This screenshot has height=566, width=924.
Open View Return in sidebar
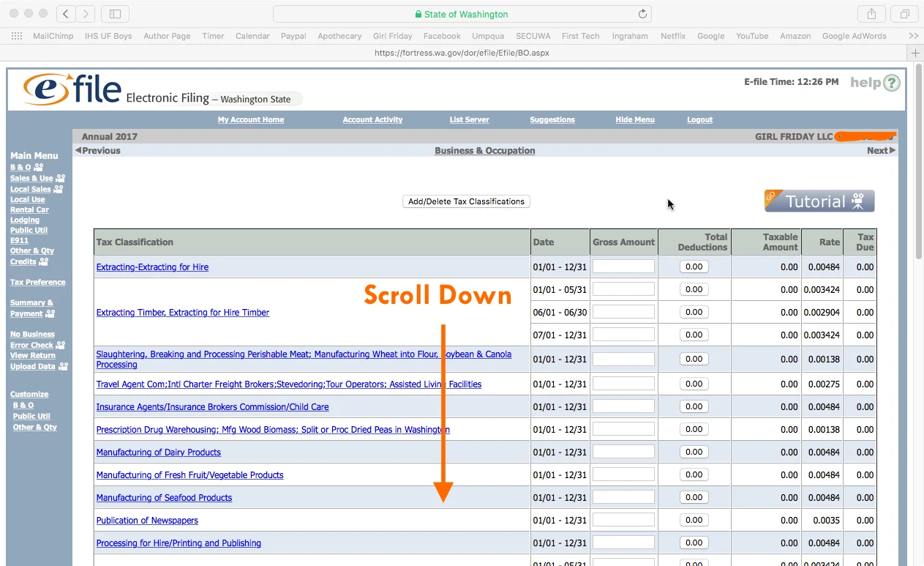coord(33,355)
